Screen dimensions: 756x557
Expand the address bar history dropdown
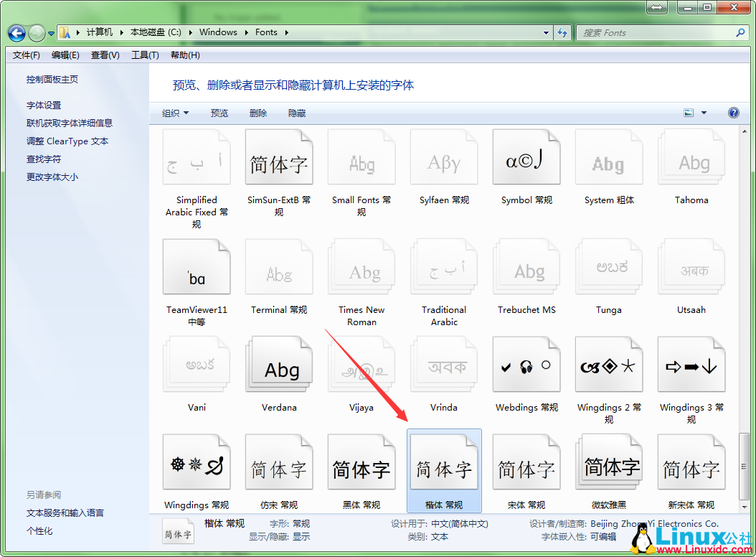pyautogui.click(x=546, y=32)
